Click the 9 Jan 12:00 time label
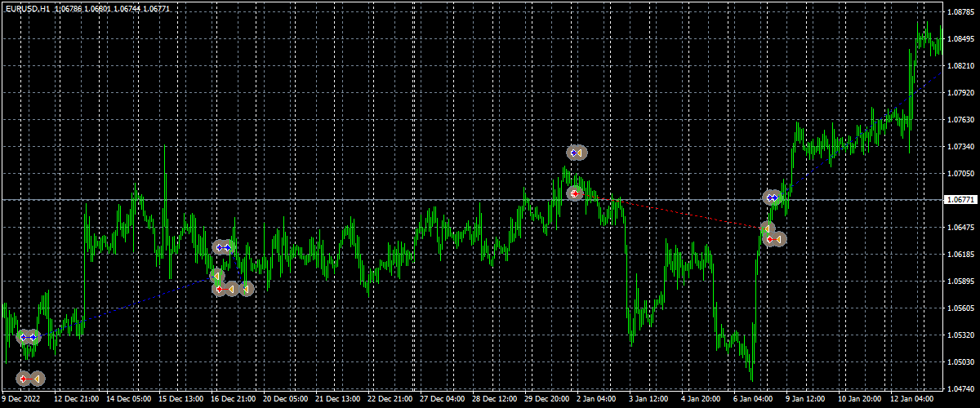 coord(806,400)
